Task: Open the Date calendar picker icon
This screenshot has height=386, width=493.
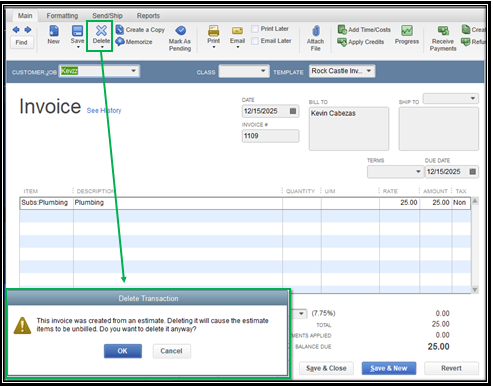Action: tap(293, 111)
